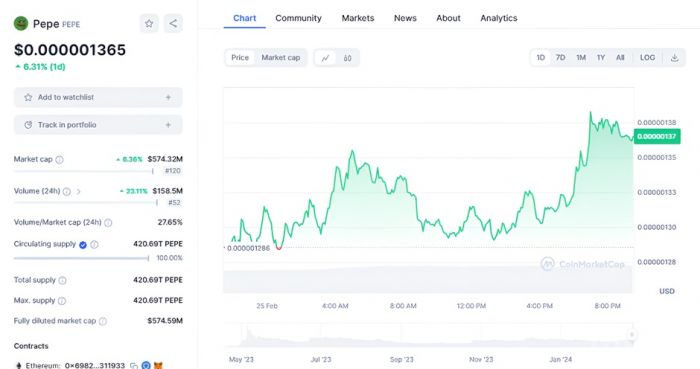Open the Markets tab
Screen dimensions: 700x369
[x=358, y=18]
